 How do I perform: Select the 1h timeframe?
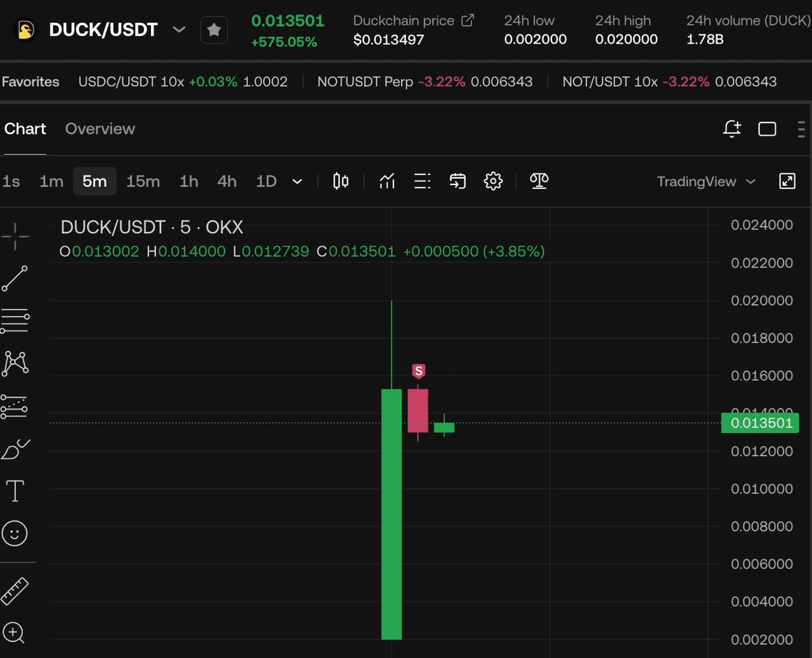(188, 181)
